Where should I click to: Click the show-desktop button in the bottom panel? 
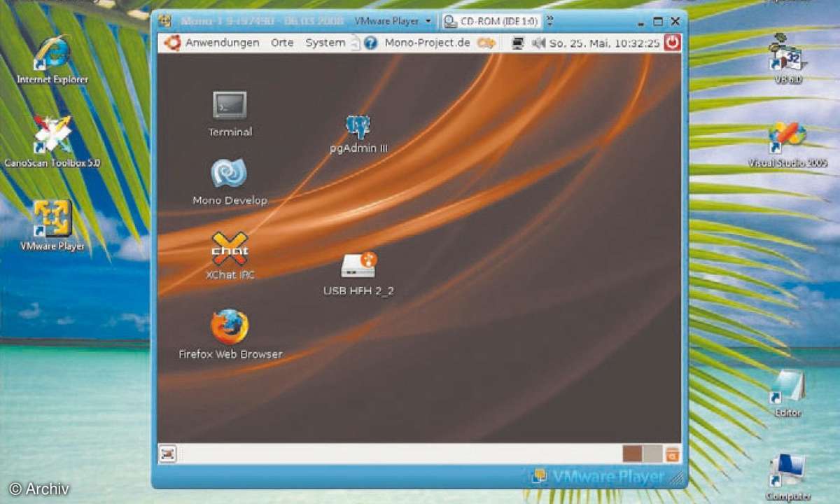(167, 454)
